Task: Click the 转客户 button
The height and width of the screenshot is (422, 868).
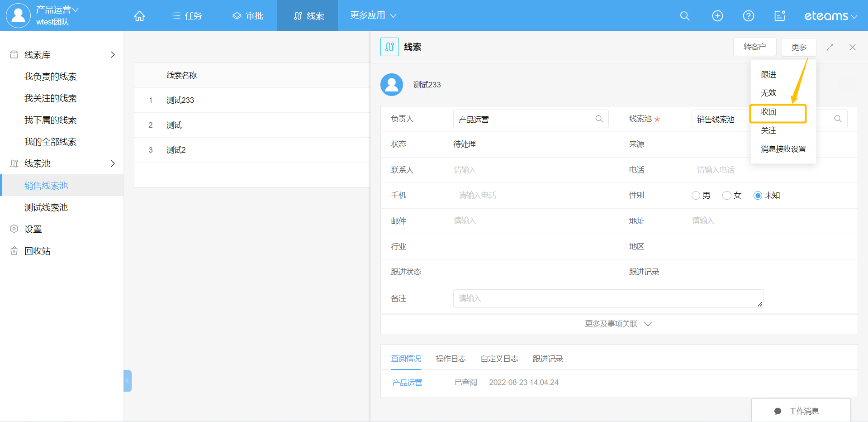Action: 754,47
